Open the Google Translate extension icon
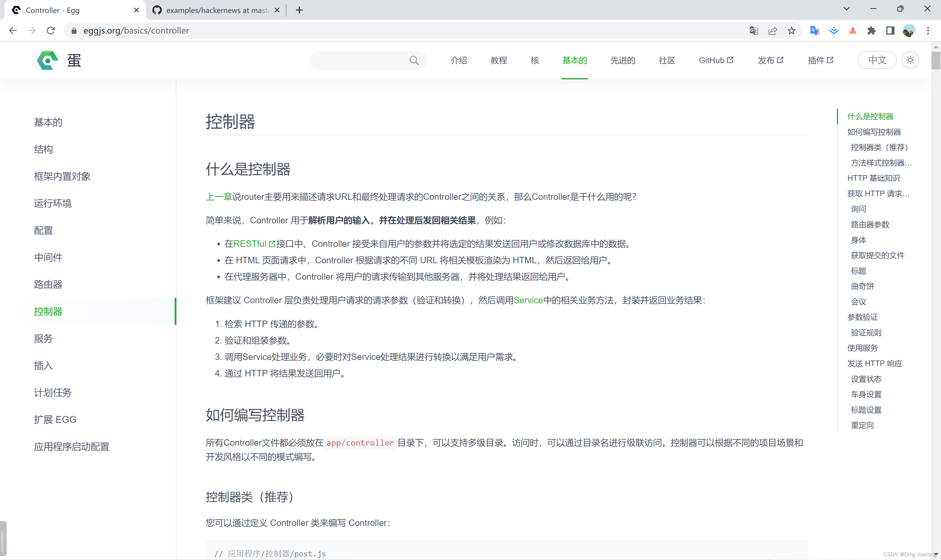 pyautogui.click(x=815, y=31)
